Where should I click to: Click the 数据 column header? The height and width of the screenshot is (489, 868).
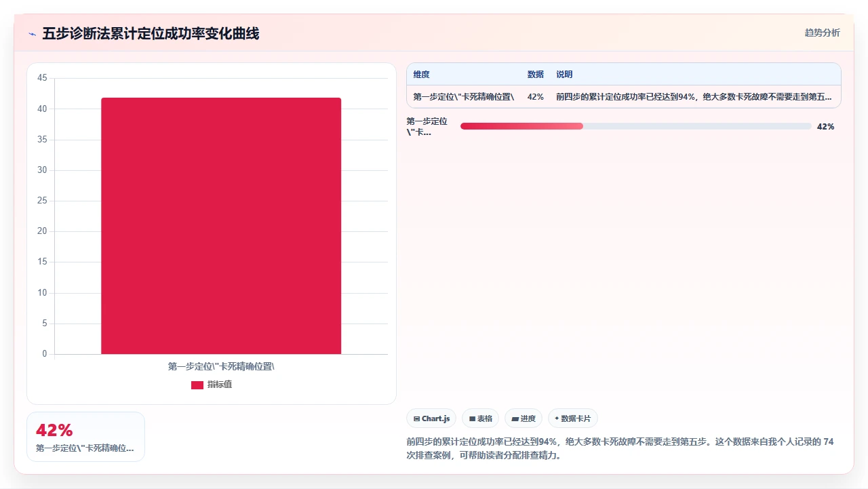(535, 75)
